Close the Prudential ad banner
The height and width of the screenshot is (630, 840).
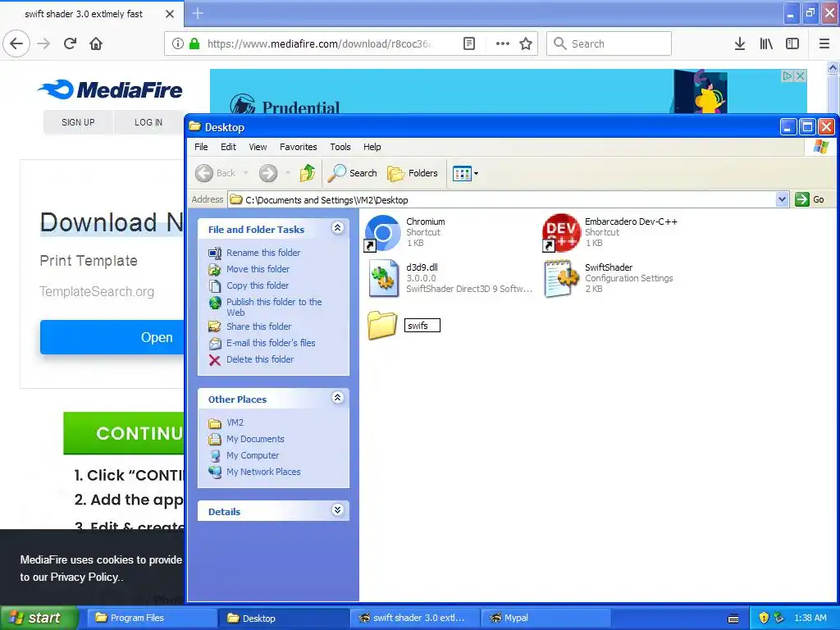800,75
